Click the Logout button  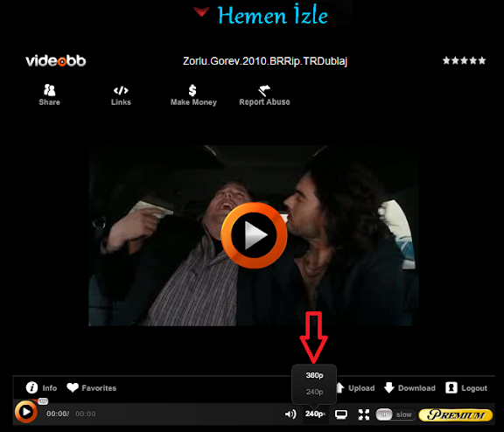coord(466,387)
